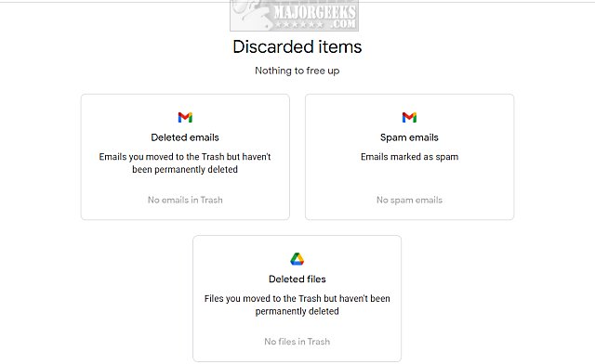This screenshot has height=364, width=595.
Task: Click the 'Nothing to free up' subtitle
Action: tap(297, 71)
